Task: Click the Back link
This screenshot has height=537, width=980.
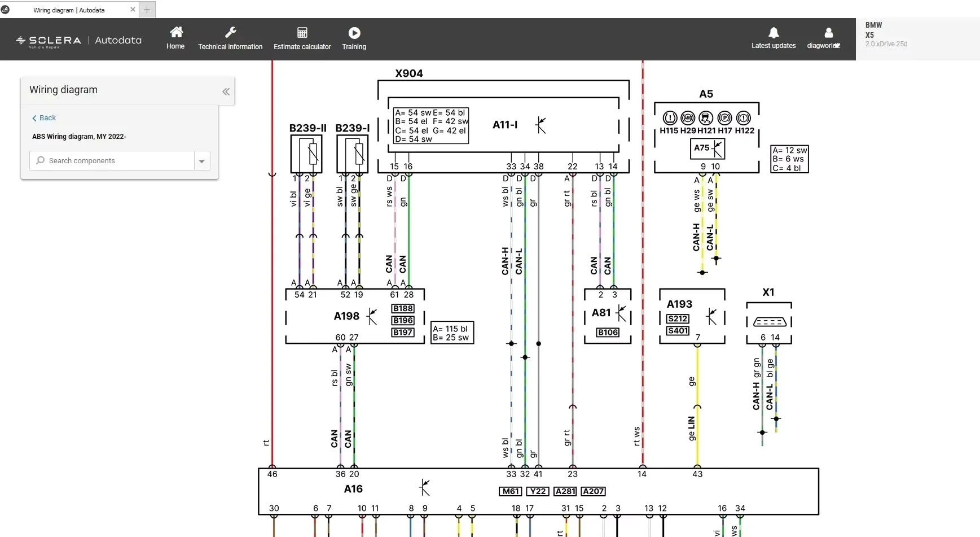Action: (44, 117)
